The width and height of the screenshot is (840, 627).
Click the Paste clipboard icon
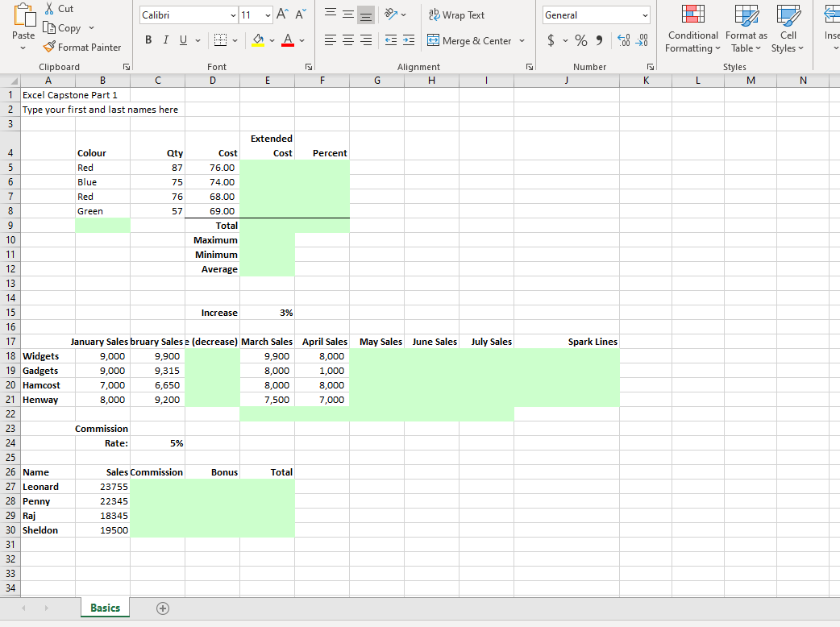[23, 15]
